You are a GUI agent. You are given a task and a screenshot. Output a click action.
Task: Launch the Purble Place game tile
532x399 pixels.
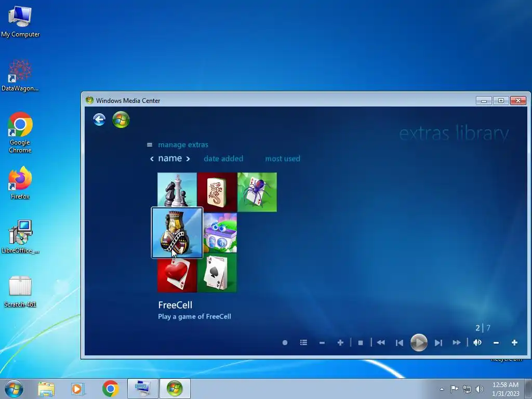(x=220, y=233)
